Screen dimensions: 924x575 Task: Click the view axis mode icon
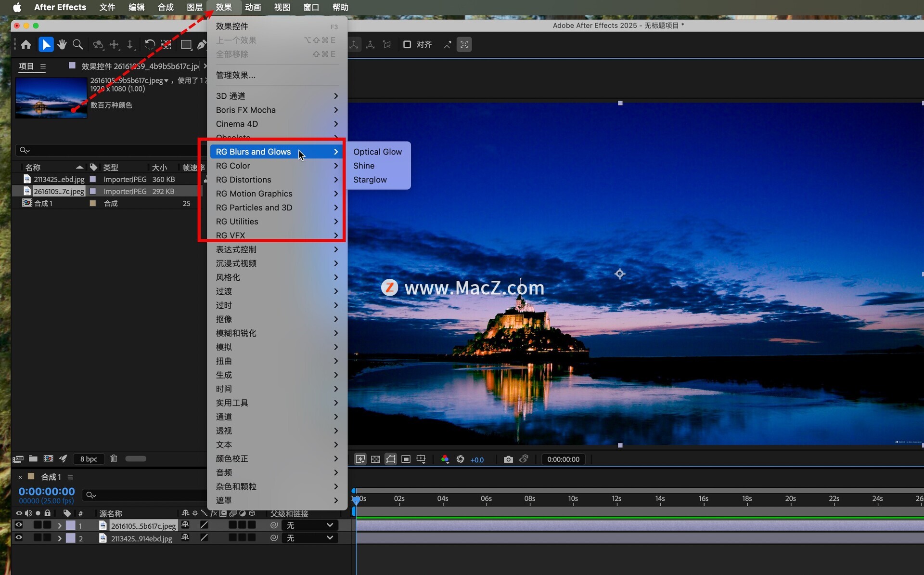[386, 45]
